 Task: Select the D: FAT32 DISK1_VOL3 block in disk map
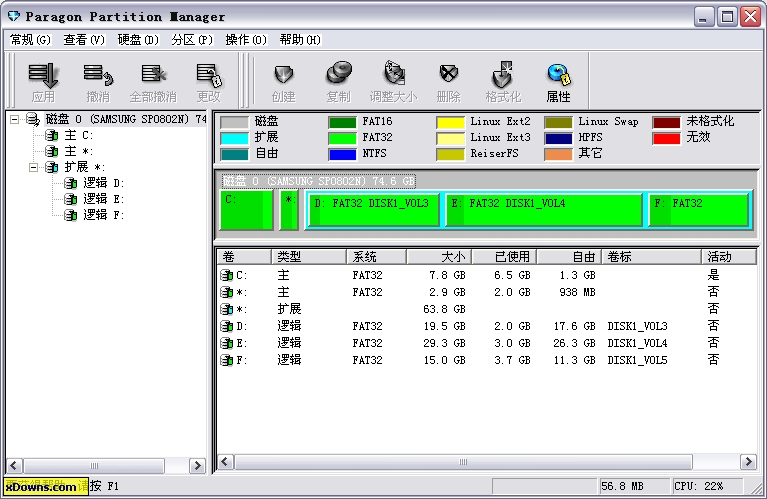[373, 209]
